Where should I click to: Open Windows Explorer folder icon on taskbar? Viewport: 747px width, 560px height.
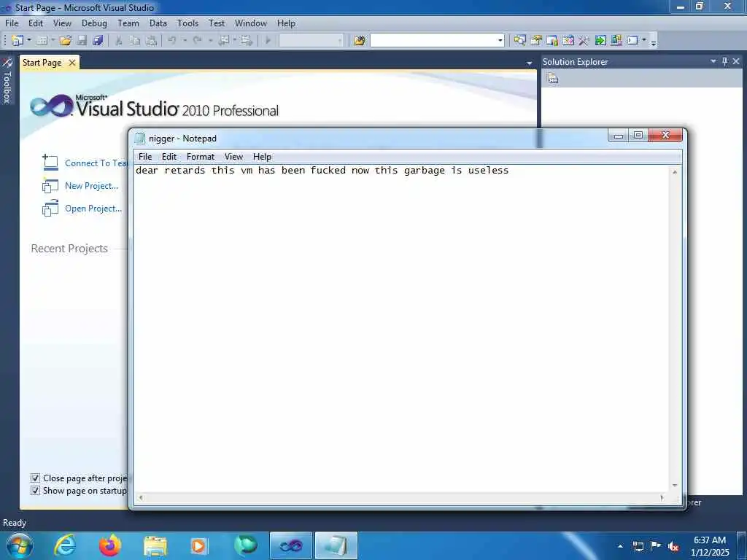tap(155, 545)
